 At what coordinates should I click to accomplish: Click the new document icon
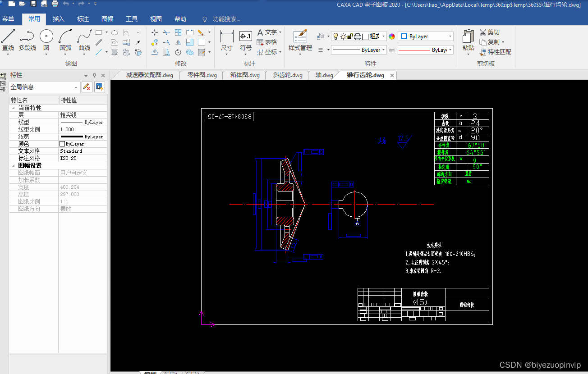point(11,4)
